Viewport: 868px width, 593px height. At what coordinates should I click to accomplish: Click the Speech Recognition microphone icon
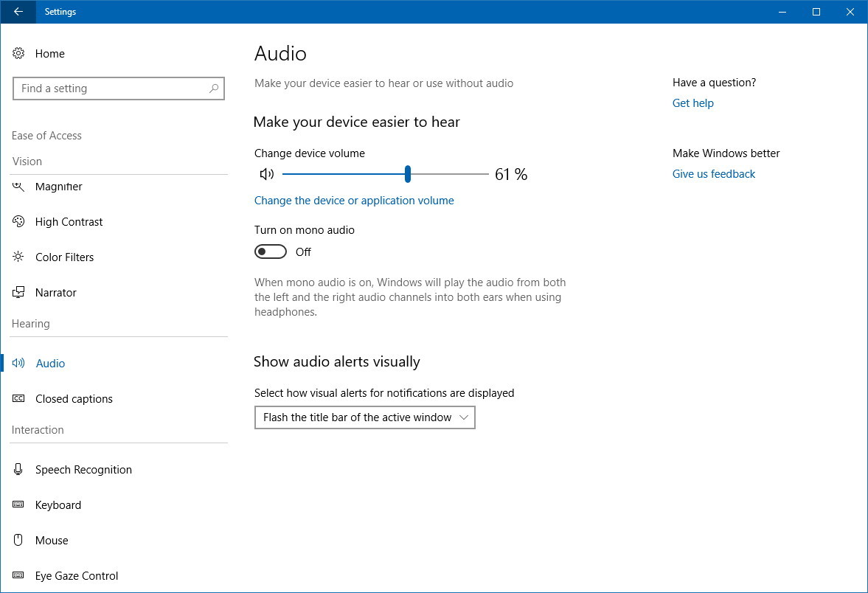pos(18,470)
